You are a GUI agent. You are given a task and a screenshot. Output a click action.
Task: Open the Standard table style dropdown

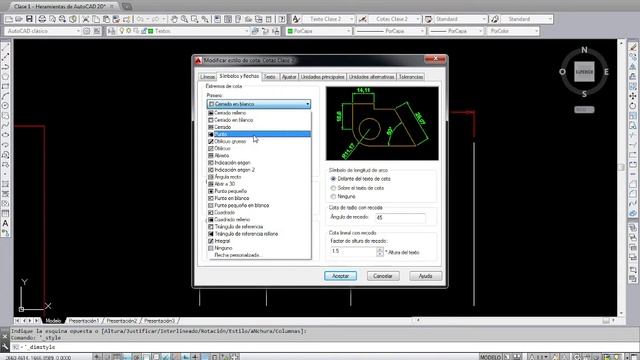pyautogui.click(x=461, y=19)
